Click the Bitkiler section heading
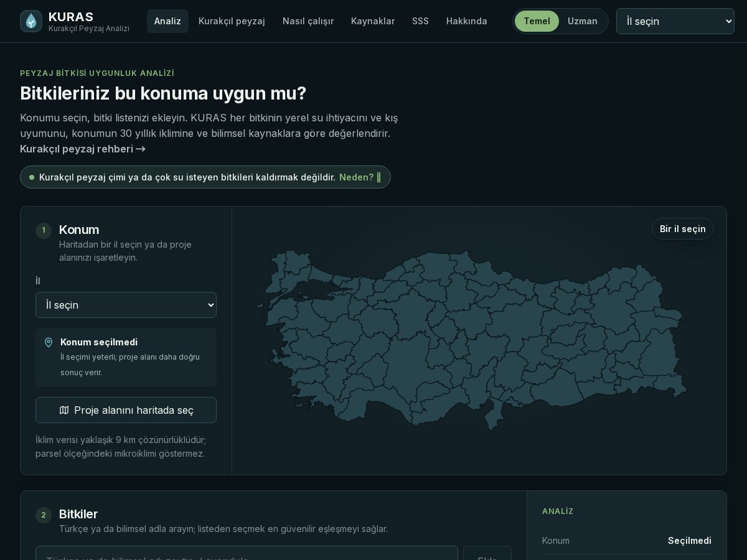Viewport: 747px width, 560px height. pos(78,514)
